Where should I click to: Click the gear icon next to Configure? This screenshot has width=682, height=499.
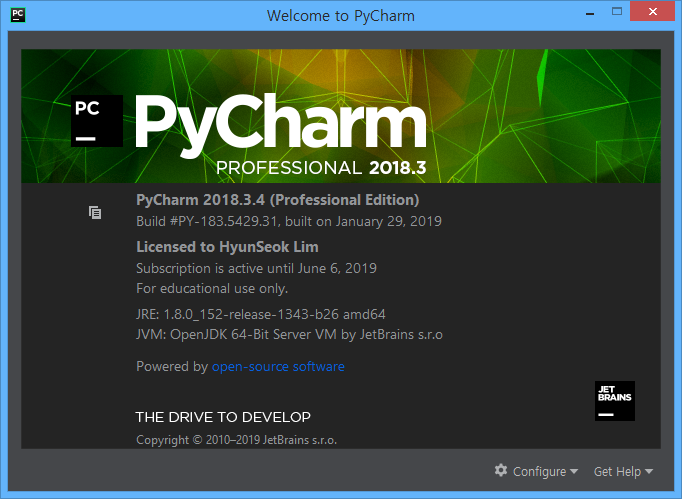point(501,470)
